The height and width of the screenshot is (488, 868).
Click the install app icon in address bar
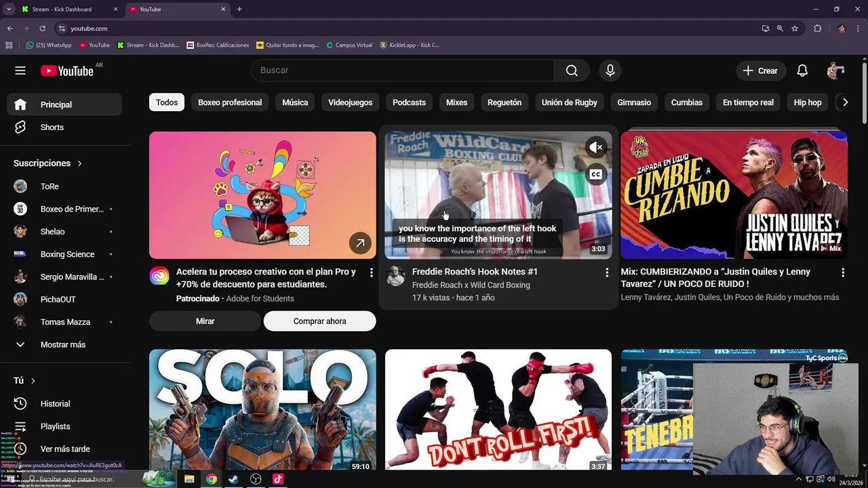click(766, 28)
